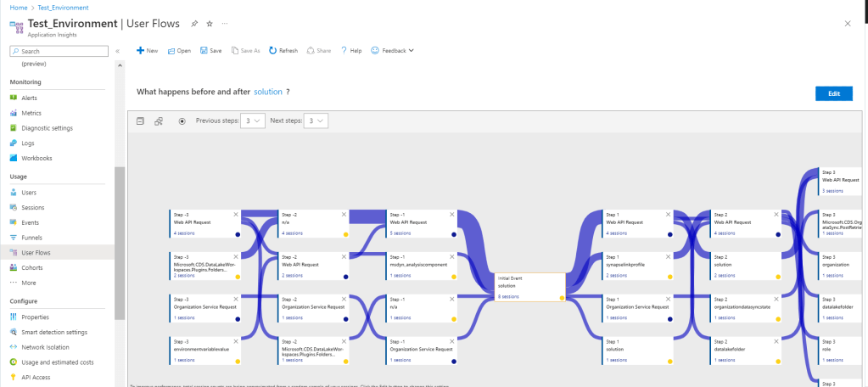This screenshot has width=868, height=387.
Task: Remove the Step -3 Web API Request node
Action: (x=236, y=214)
